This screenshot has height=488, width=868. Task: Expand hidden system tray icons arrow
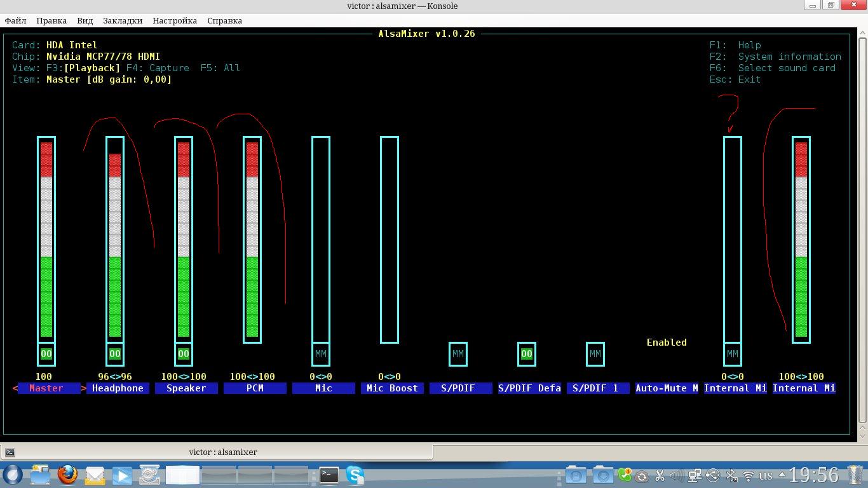pos(781,475)
